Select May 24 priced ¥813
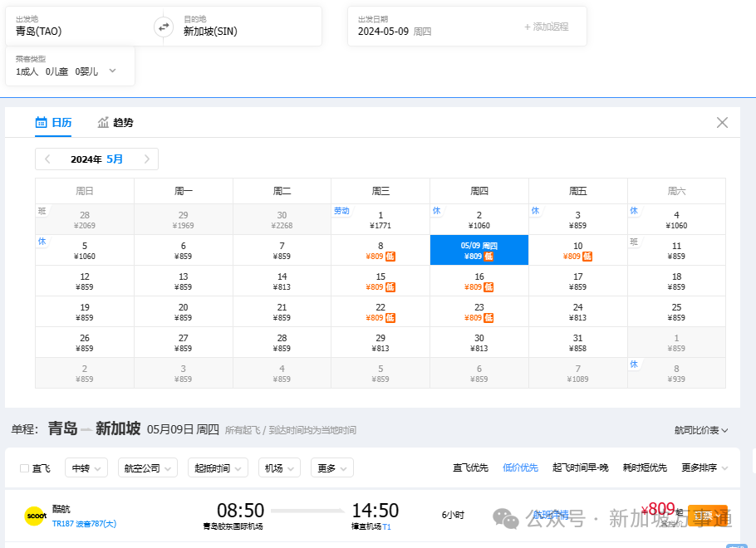Image resolution: width=756 pixels, height=548 pixels. tap(577, 312)
